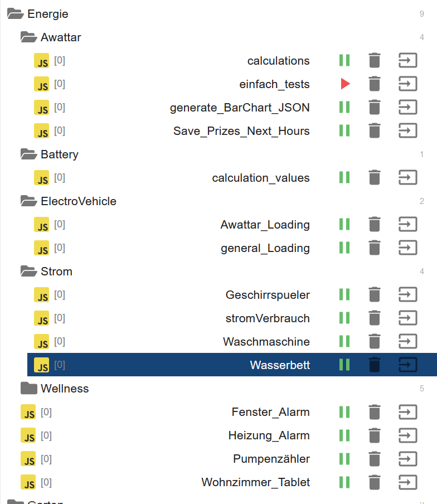Start the einfach_tests script with red play
The height and width of the screenshot is (504, 437).
[345, 84]
